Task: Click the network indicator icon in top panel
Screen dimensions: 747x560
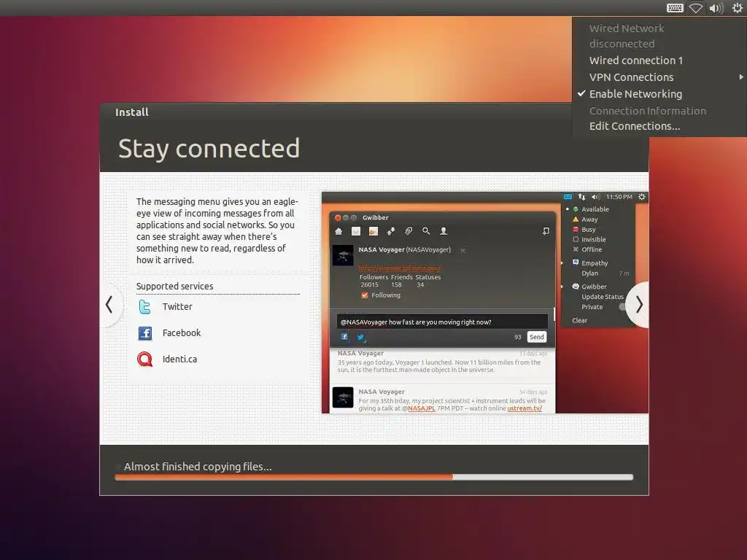Action: (x=695, y=8)
